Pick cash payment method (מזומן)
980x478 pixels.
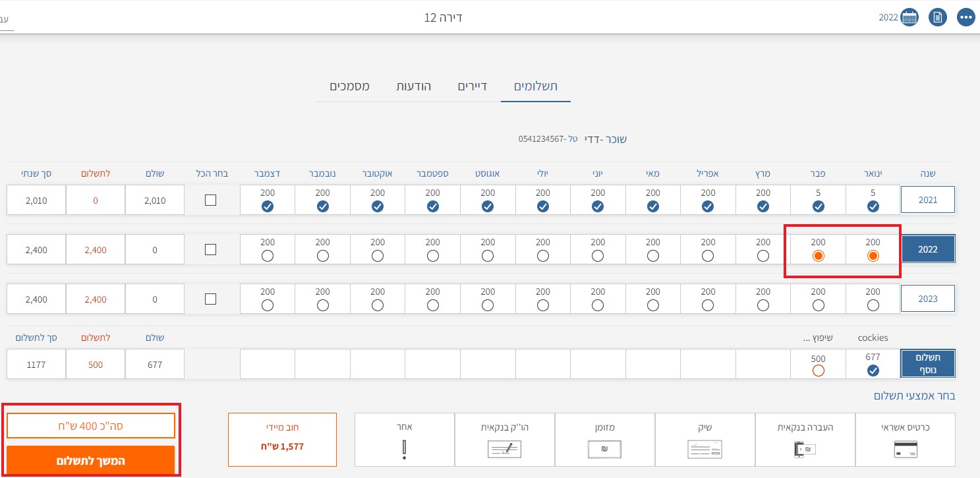pos(604,440)
